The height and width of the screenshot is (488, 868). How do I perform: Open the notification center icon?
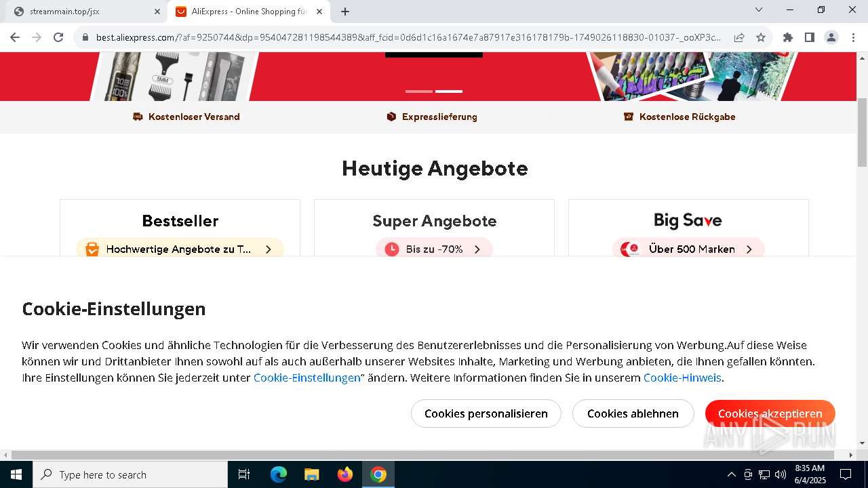(x=846, y=474)
